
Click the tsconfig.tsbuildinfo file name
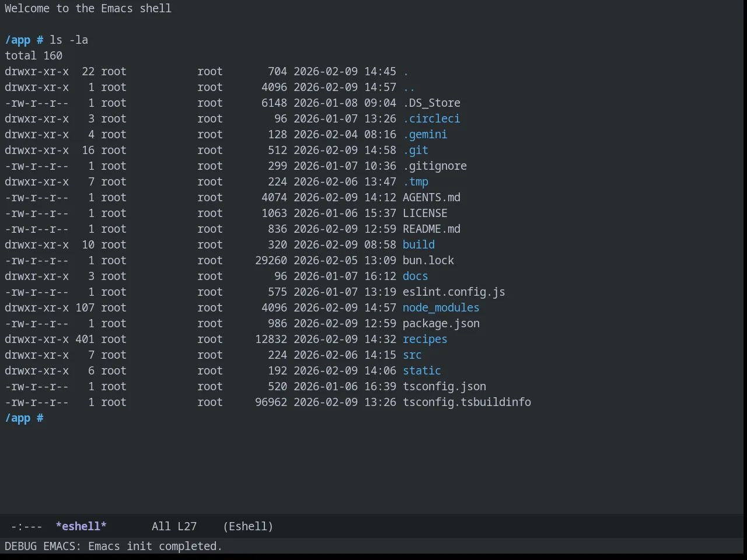coord(467,402)
